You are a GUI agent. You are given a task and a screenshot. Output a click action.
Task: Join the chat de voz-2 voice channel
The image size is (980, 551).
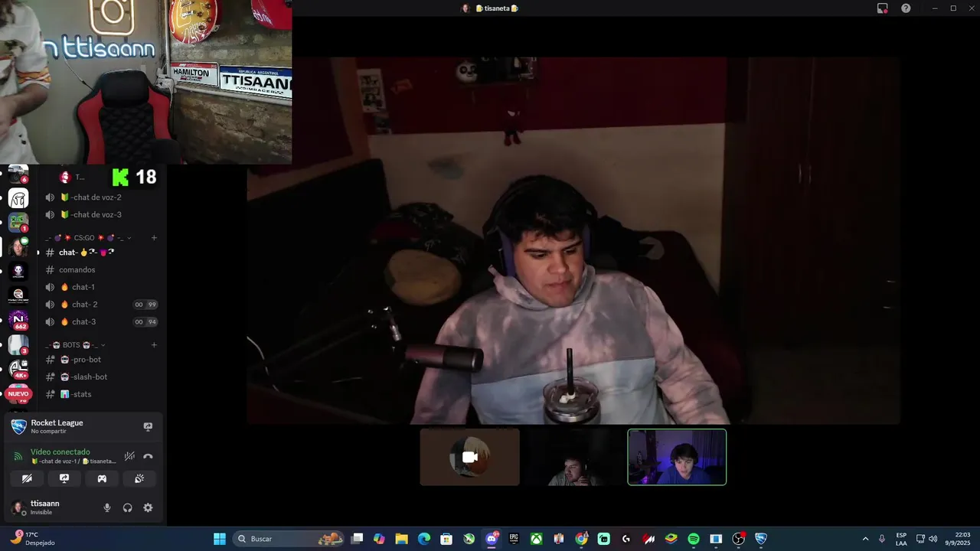pyautogui.click(x=100, y=197)
